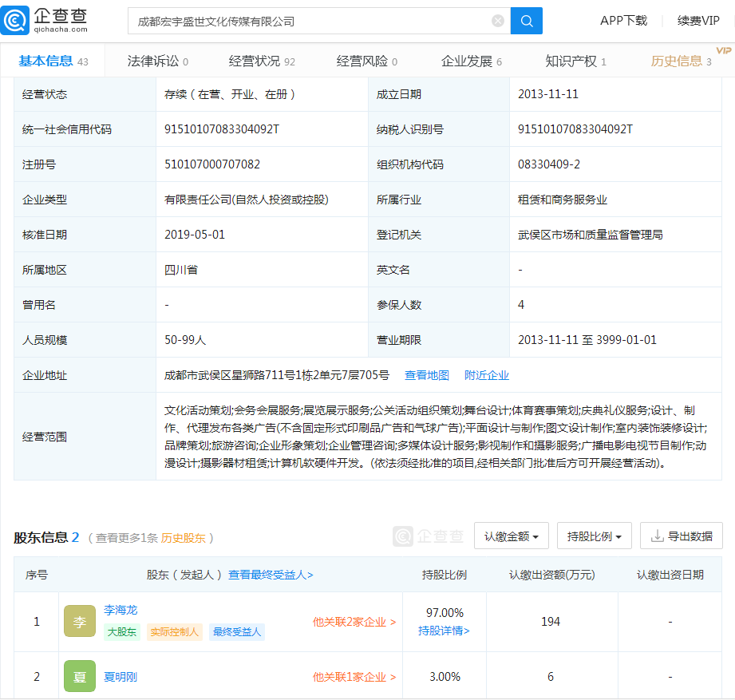Click the export data download icon

tap(657, 536)
